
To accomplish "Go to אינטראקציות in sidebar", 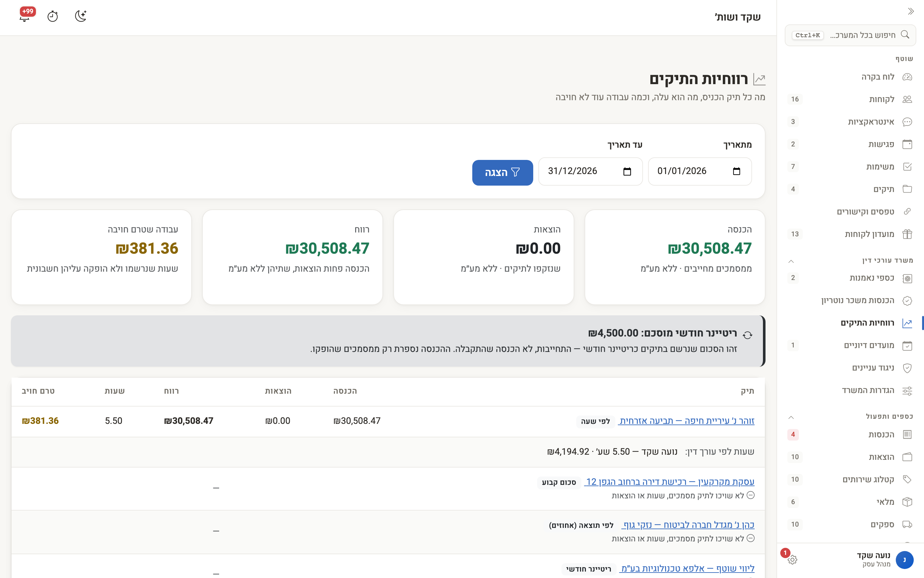I will (850, 122).
